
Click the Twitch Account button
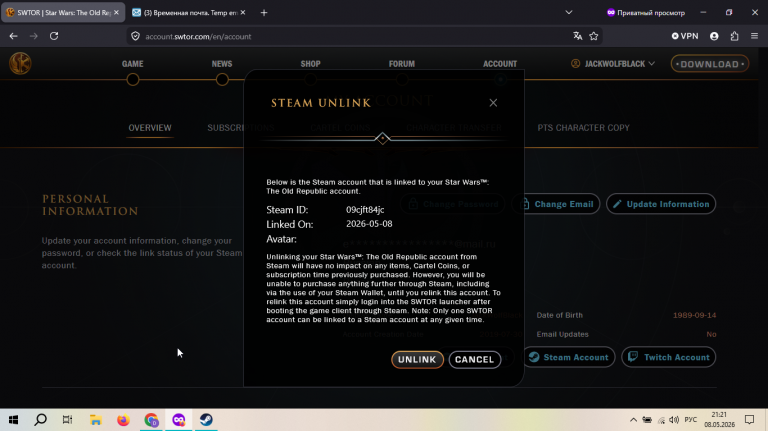point(669,358)
